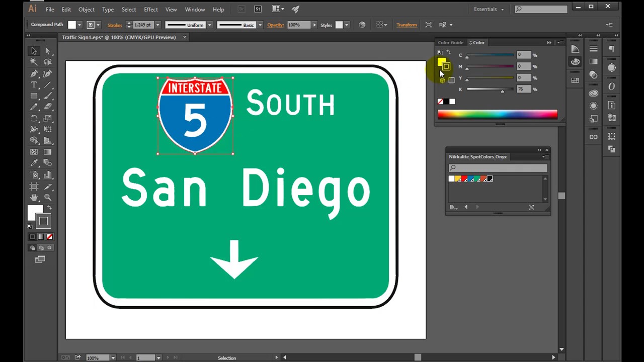Click the orange Opacity link
The image size is (644, 362).
point(276,25)
